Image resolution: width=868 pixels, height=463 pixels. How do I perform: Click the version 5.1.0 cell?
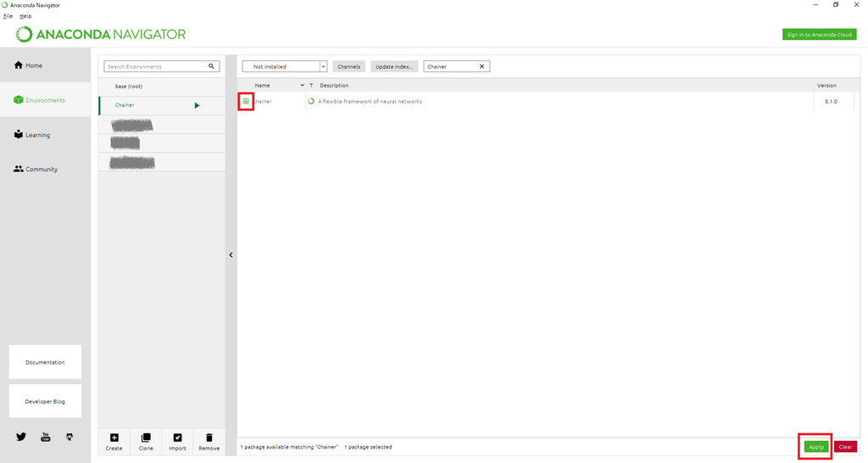click(831, 102)
